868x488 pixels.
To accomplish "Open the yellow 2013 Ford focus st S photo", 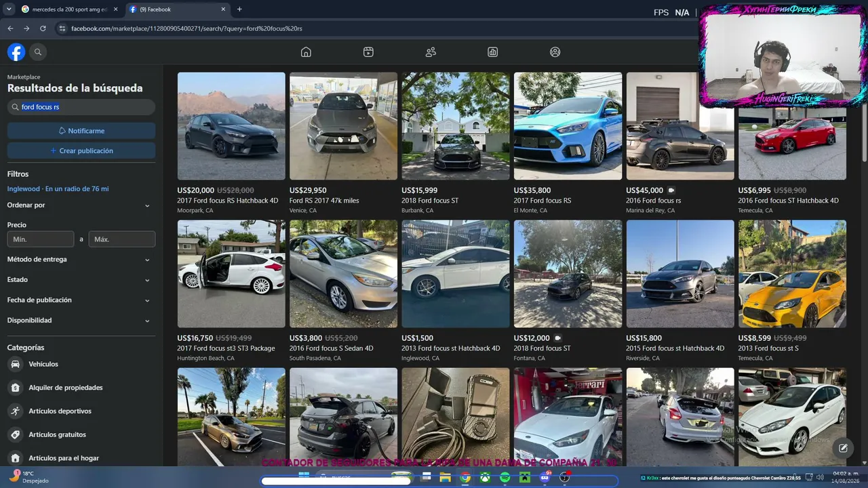I will (x=792, y=274).
